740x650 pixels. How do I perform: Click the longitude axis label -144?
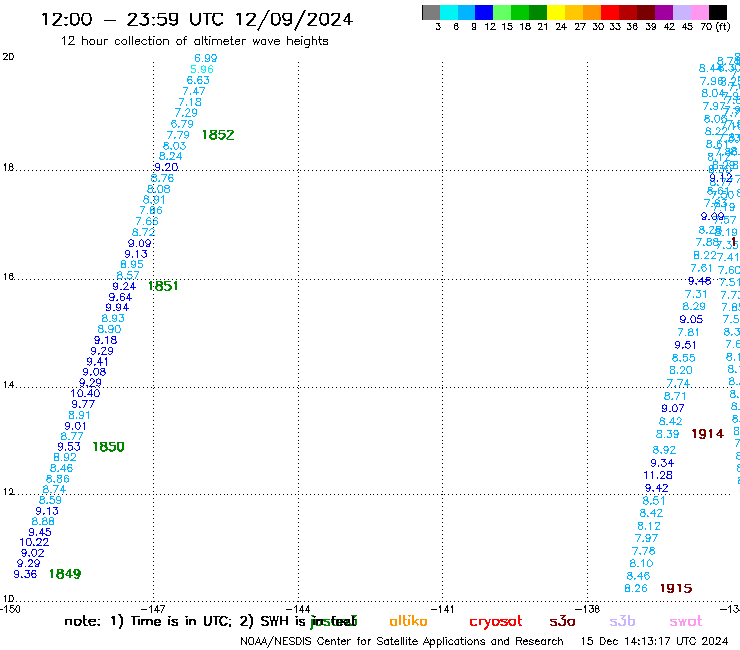(x=298, y=609)
